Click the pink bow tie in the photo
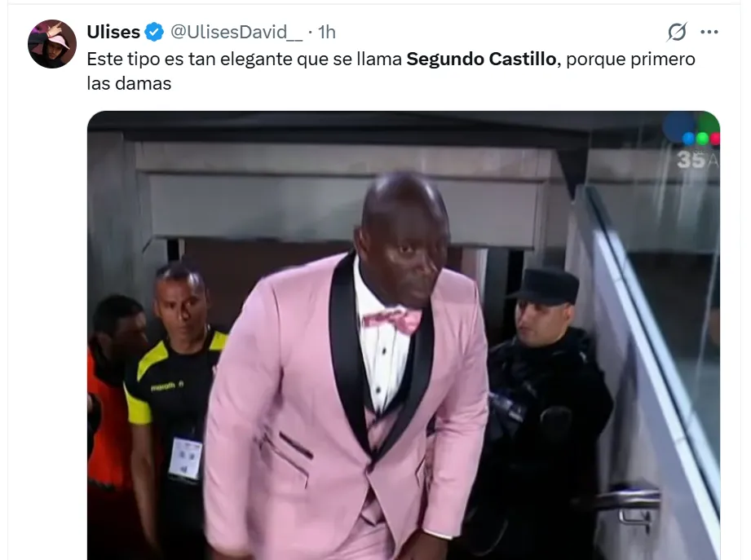Screen dimensions: 751x560 (392, 320)
